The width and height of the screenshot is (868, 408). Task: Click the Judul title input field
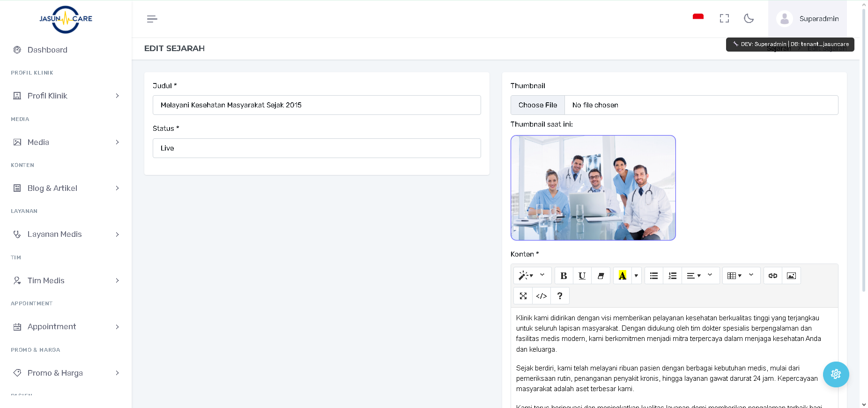point(317,105)
